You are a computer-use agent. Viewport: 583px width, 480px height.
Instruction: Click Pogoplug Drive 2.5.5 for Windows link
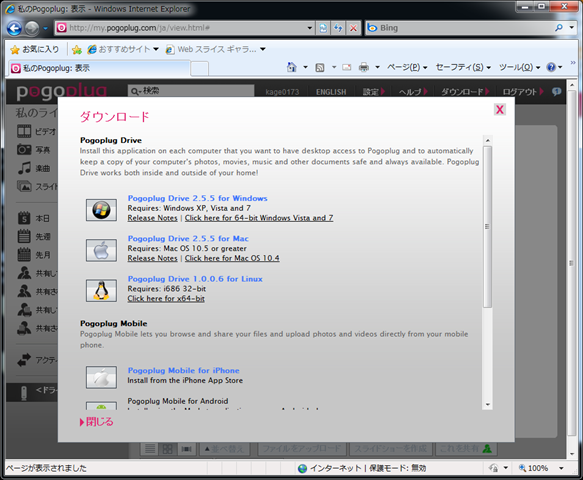click(x=197, y=198)
